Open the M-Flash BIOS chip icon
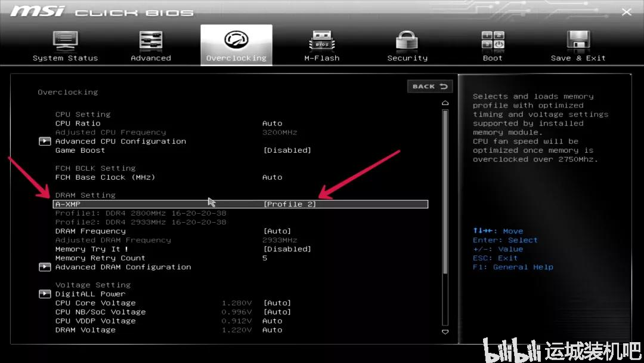Viewport: 644px width, 363px height. click(x=321, y=40)
